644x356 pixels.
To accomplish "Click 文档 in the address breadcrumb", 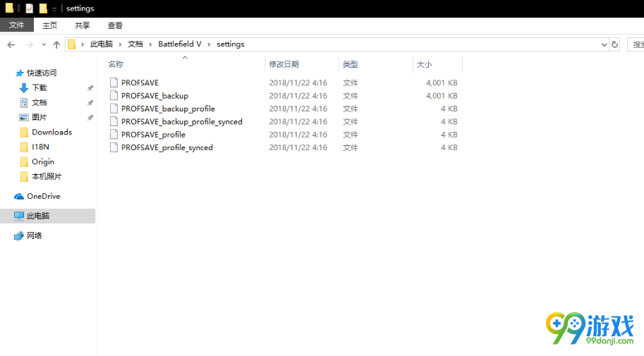I will [x=135, y=44].
